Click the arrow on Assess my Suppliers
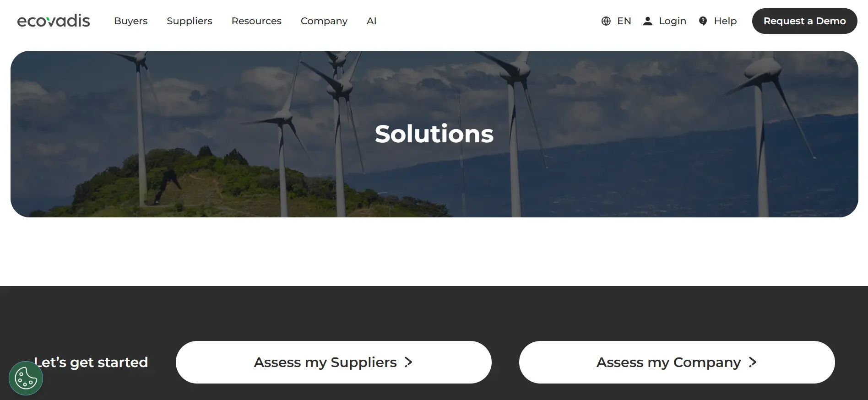The image size is (868, 400). point(408,362)
